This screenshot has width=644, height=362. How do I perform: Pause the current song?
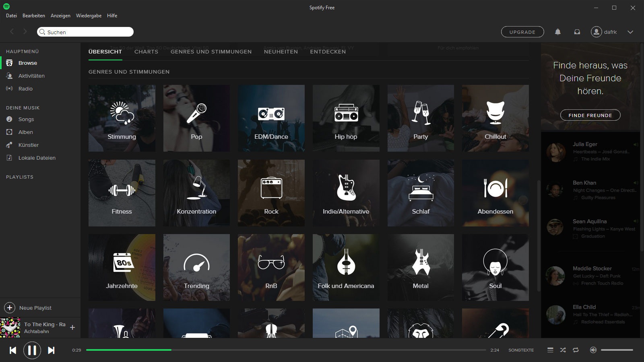pyautogui.click(x=32, y=350)
